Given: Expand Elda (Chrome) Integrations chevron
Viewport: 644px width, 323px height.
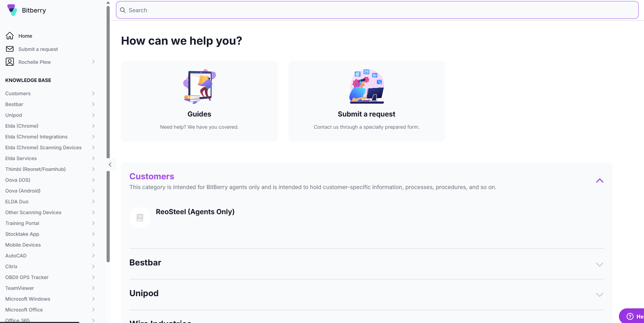Looking at the screenshot, I should (93, 137).
